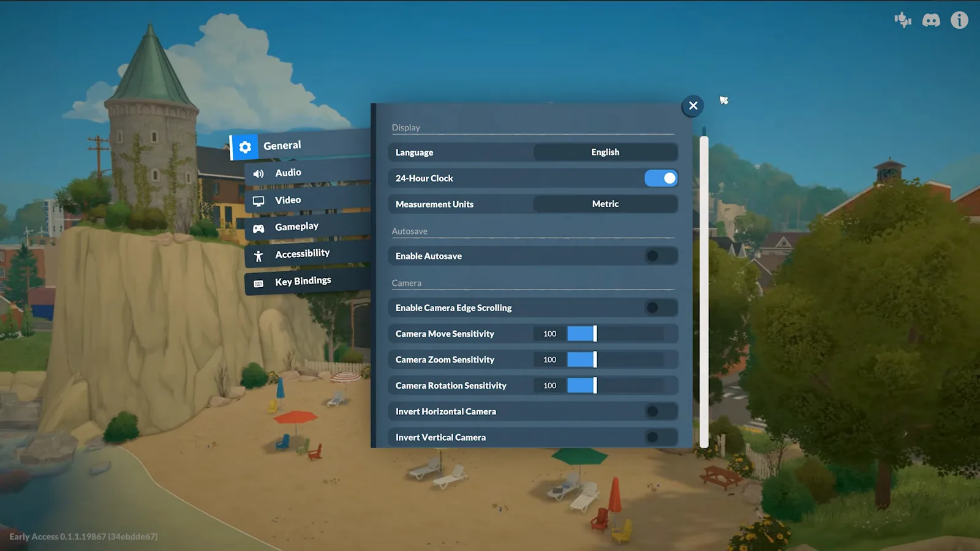The width and height of the screenshot is (980, 551).
Task: Disable the 24-Hour Clock toggle
Action: click(661, 178)
